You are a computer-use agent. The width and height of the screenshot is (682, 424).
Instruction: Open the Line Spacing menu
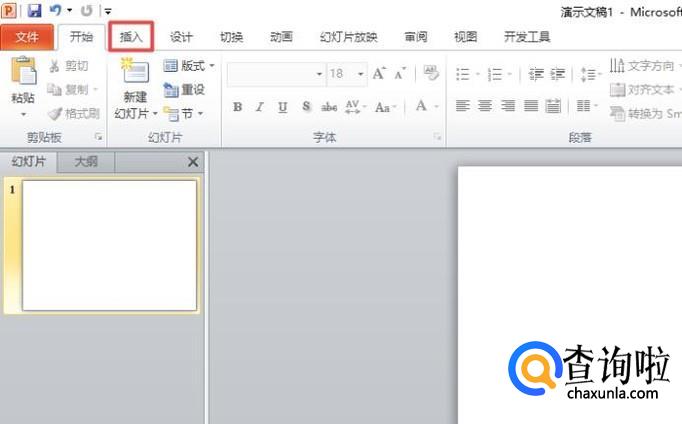pos(591,74)
